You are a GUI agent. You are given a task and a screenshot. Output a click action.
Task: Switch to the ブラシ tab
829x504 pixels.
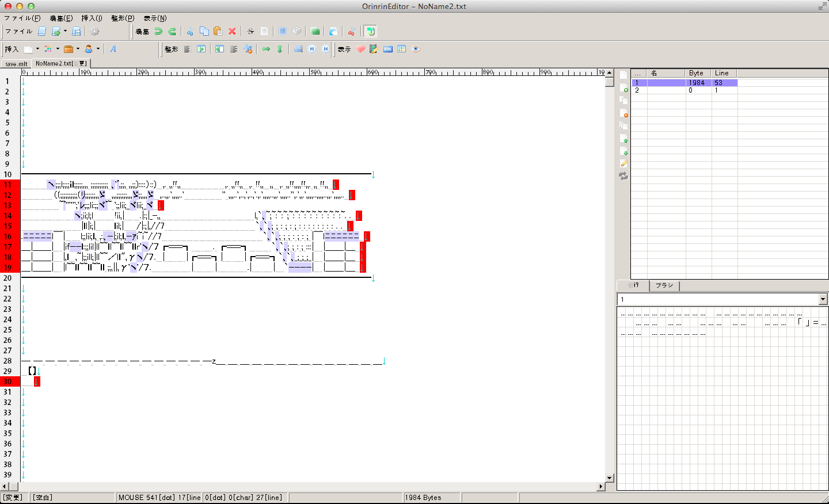664,285
